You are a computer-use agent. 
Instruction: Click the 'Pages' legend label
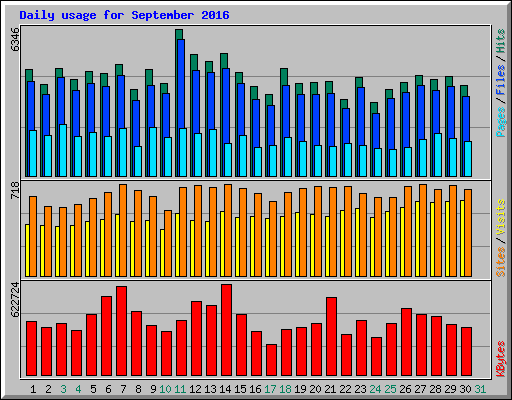click(x=500, y=122)
